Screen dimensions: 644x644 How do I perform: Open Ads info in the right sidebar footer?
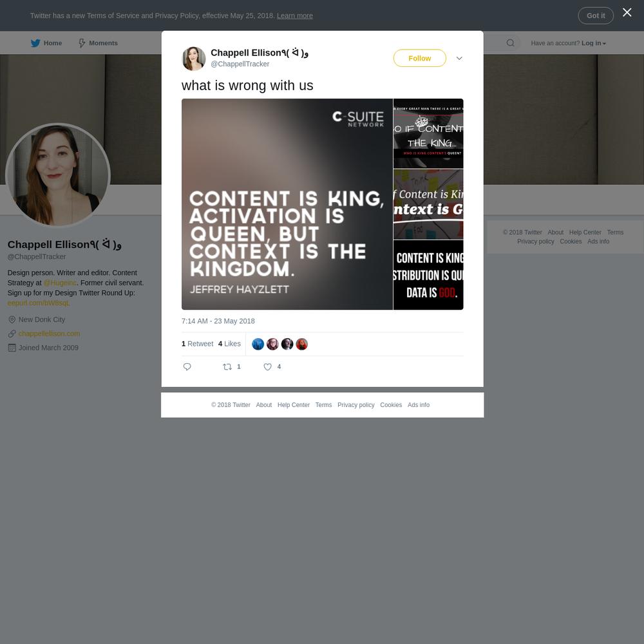click(598, 241)
